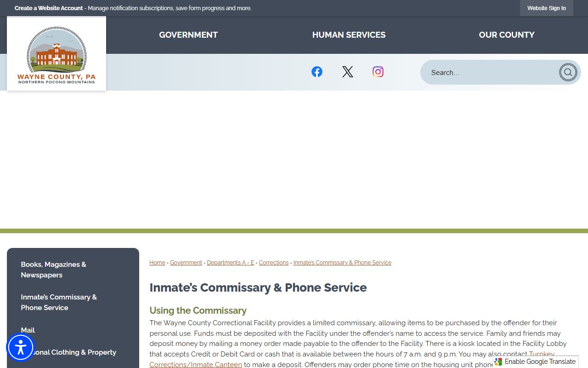Click the Website Sign In button
Viewport: 588px width, 368px height.
pyautogui.click(x=547, y=8)
